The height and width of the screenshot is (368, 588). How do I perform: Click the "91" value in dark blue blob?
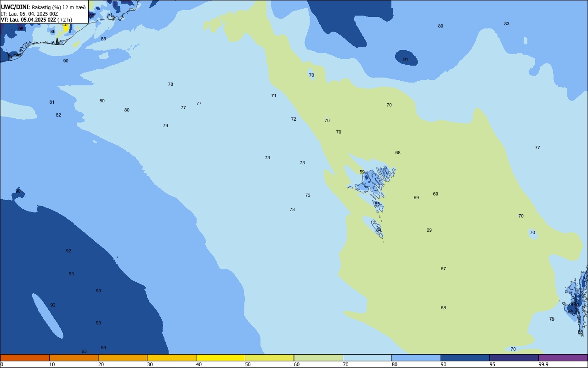pyautogui.click(x=406, y=60)
